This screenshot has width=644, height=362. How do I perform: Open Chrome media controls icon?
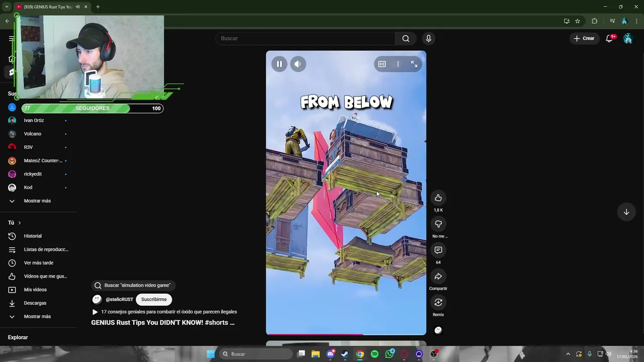[612, 21]
